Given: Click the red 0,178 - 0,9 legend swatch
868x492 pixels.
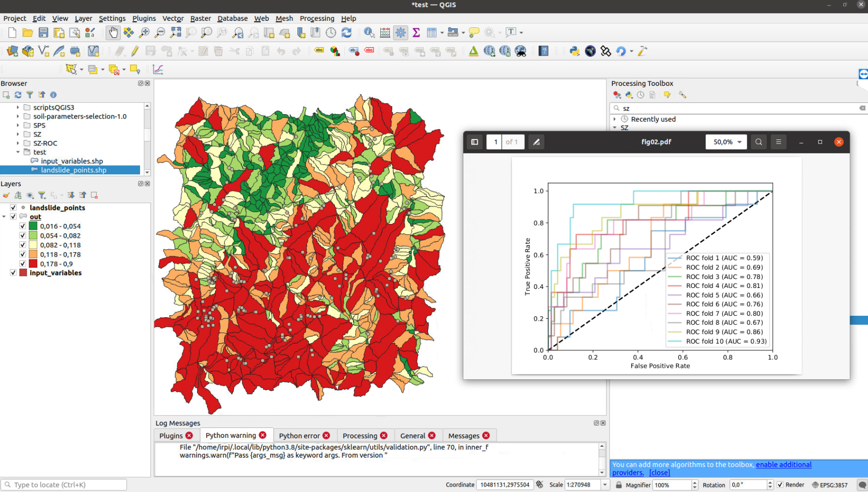Looking at the screenshot, I should [x=33, y=264].
